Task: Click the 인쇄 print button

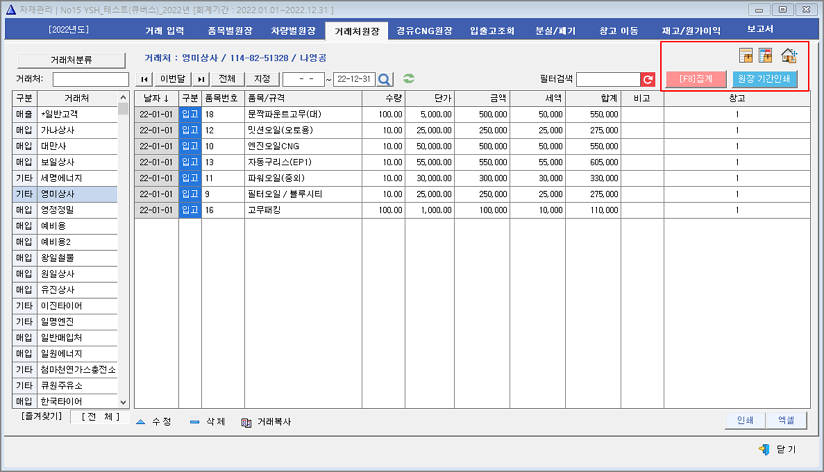Action: [745, 420]
